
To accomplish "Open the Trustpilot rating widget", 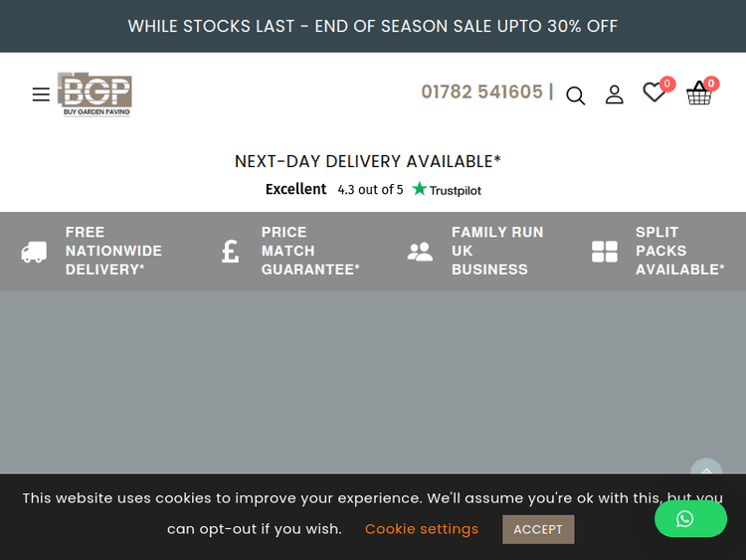I will tap(373, 189).
